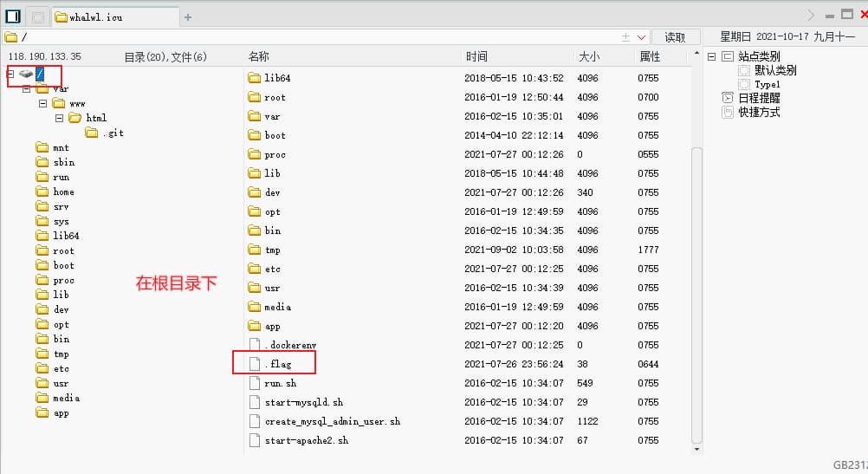This screenshot has height=474, width=868.
Task: Click the .flag file icon
Action: [254, 364]
